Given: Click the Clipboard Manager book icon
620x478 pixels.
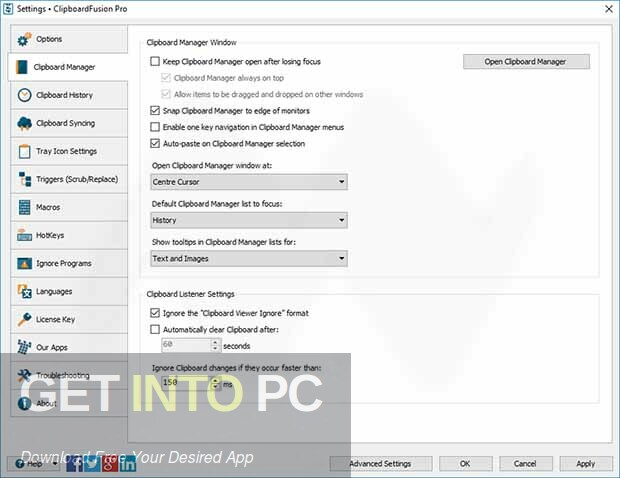Looking at the screenshot, I should tap(21, 67).
